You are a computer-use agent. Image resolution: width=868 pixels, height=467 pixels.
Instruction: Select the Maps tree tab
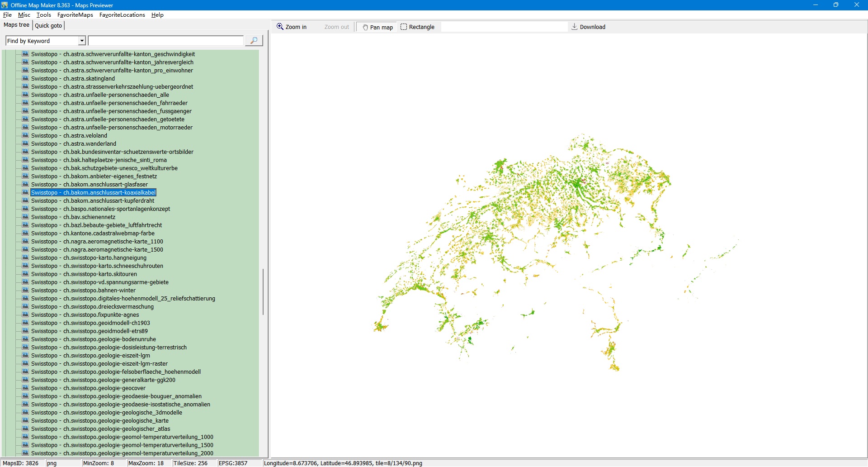click(x=16, y=25)
